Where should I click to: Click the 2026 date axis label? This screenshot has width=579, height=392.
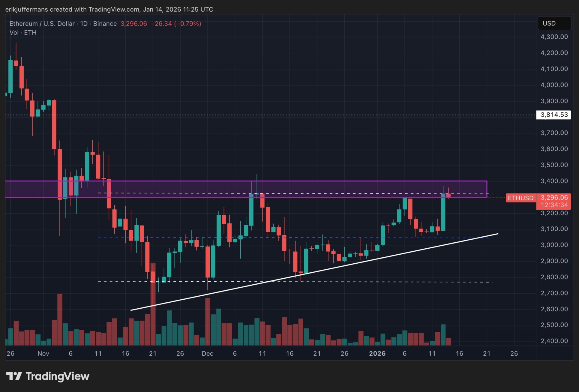377,354
